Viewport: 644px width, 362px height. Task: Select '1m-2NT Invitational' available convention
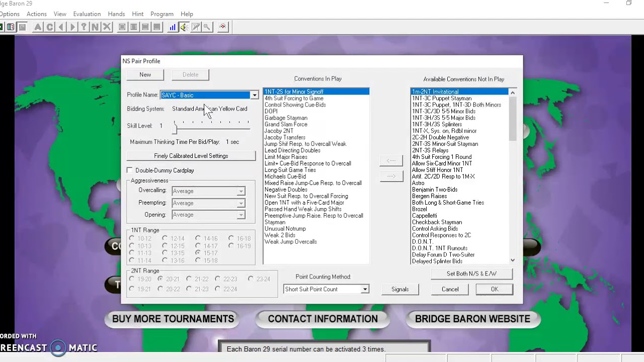[x=460, y=92]
